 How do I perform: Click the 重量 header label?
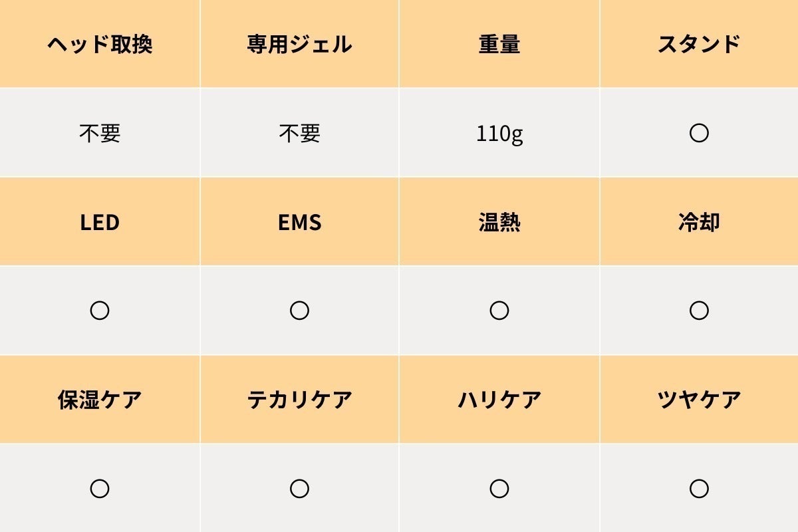click(x=499, y=45)
